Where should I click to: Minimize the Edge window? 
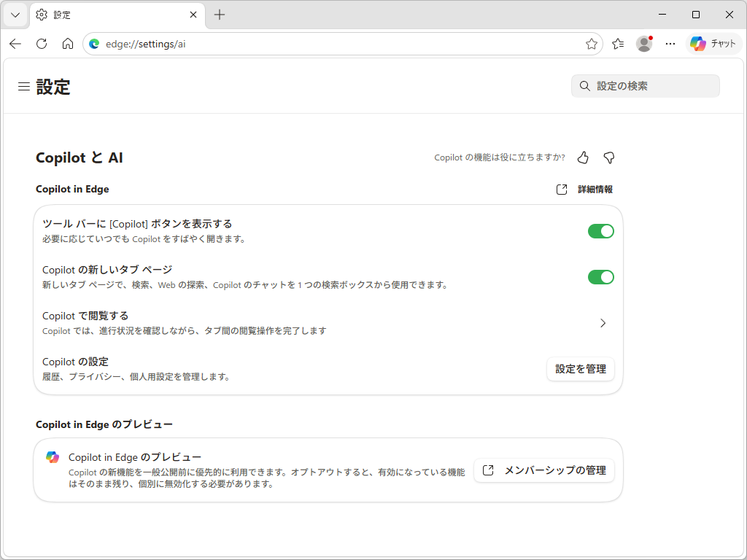click(x=662, y=15)
